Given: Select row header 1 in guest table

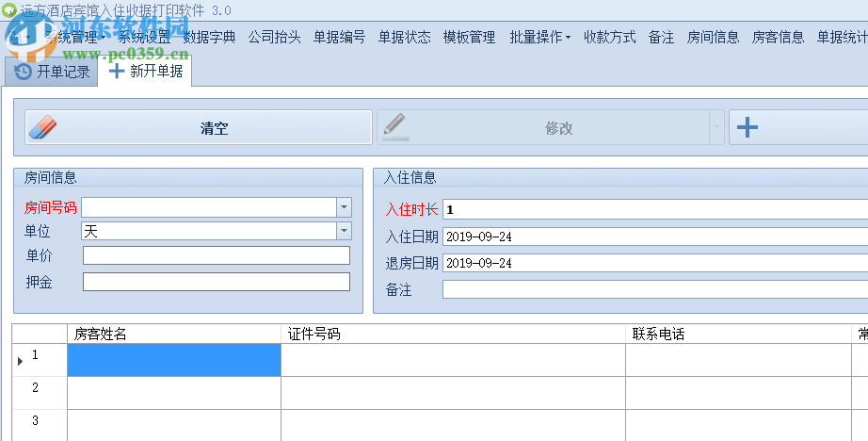Looking at the screenshot, I should coord(40,360).
